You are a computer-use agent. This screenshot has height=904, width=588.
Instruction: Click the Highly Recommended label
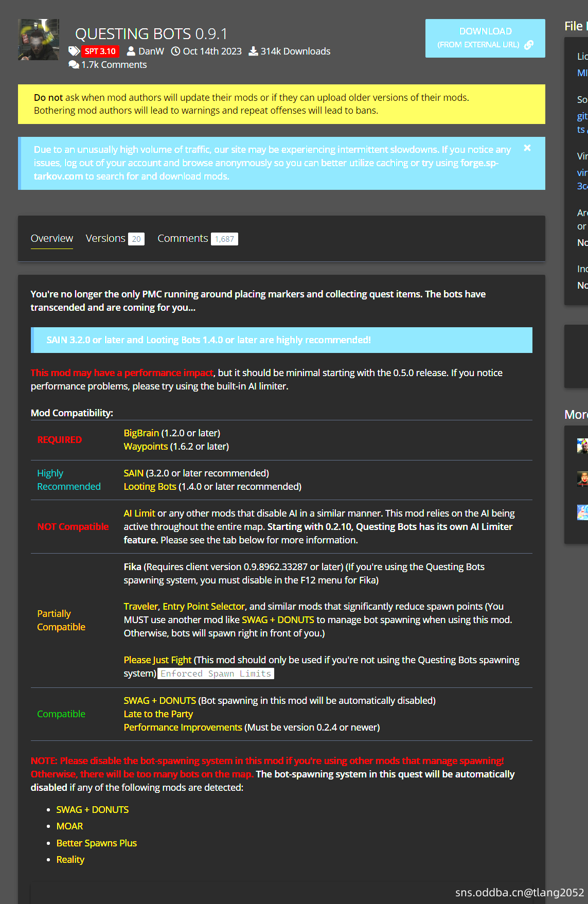point(69,480)
